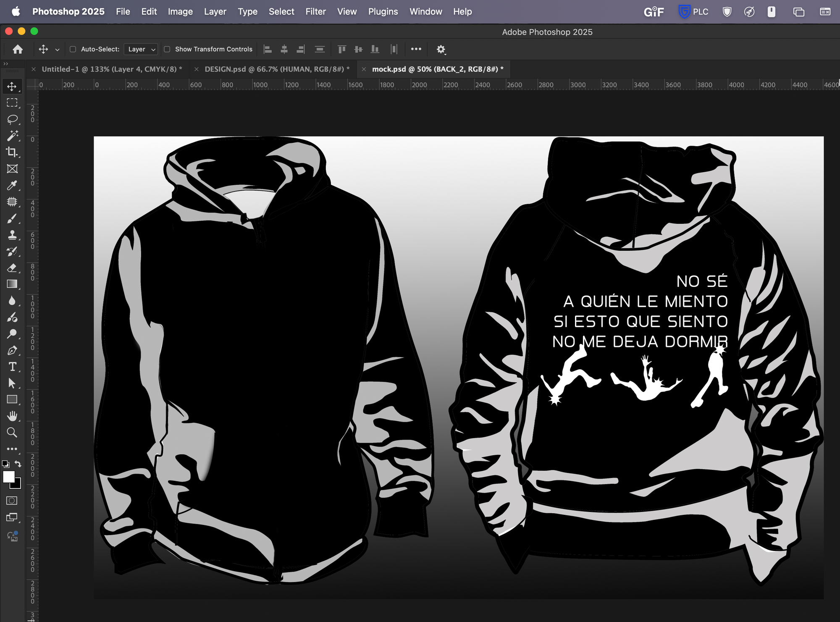
Task: Toggle Quick Mask mode
Action: 12,500
